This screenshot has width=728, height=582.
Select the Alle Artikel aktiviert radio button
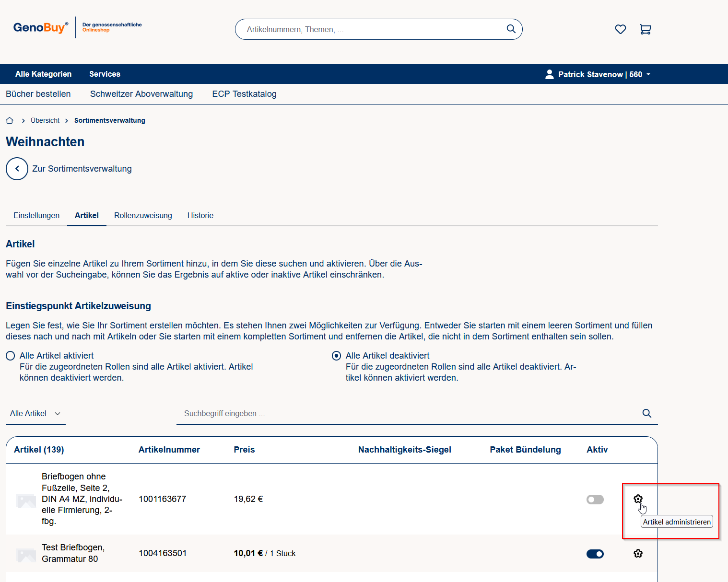(x=11, y=356)
